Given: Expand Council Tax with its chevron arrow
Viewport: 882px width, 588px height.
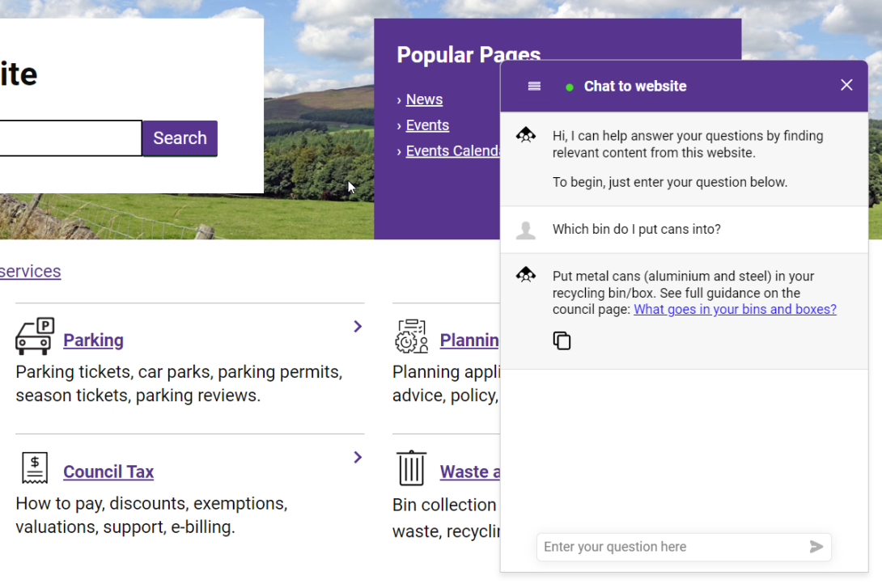Looking at the screenshot, I should pos(357,458).
